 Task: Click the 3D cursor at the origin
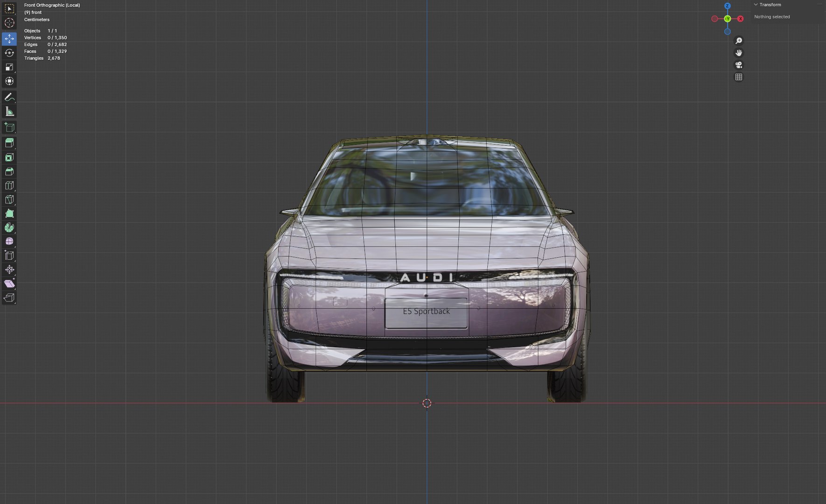[x=427, y=403]
